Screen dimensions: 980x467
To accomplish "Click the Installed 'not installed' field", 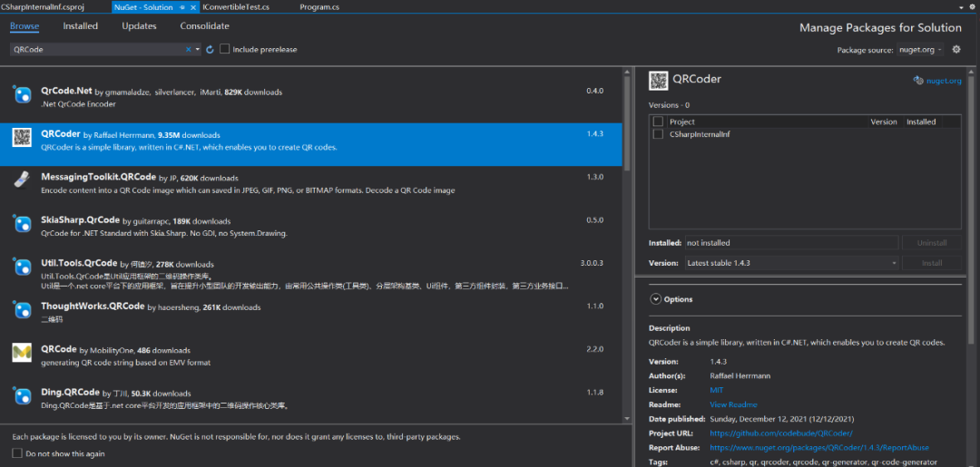I will point(791,242).
